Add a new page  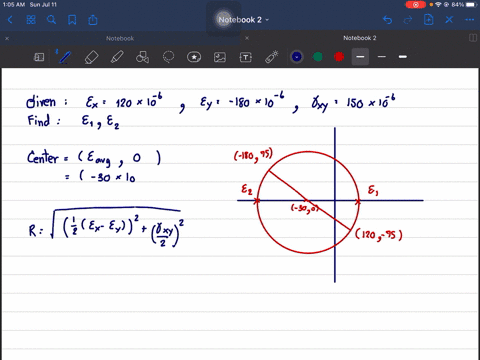coord(428,20)
